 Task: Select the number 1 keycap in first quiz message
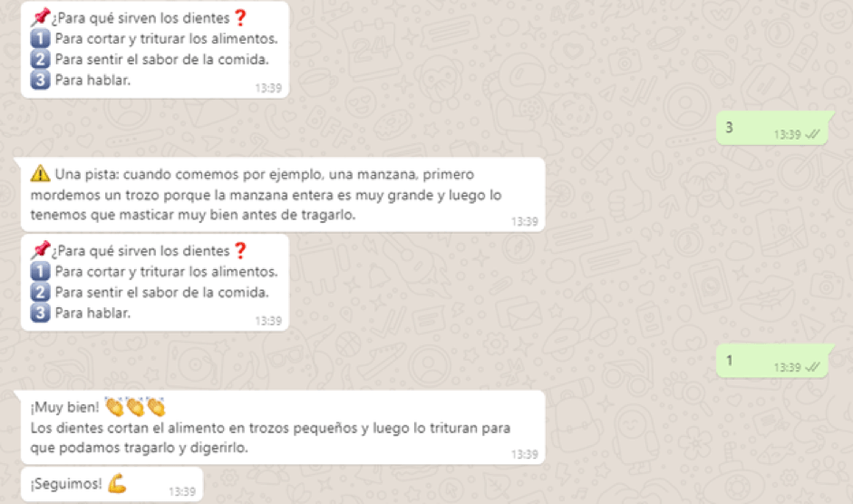(x=40, y=39)
